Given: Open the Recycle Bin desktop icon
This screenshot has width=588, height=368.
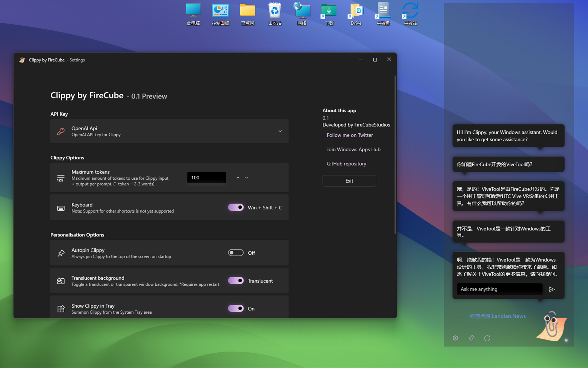Looking at the screenshot, I should pos(275,14).
